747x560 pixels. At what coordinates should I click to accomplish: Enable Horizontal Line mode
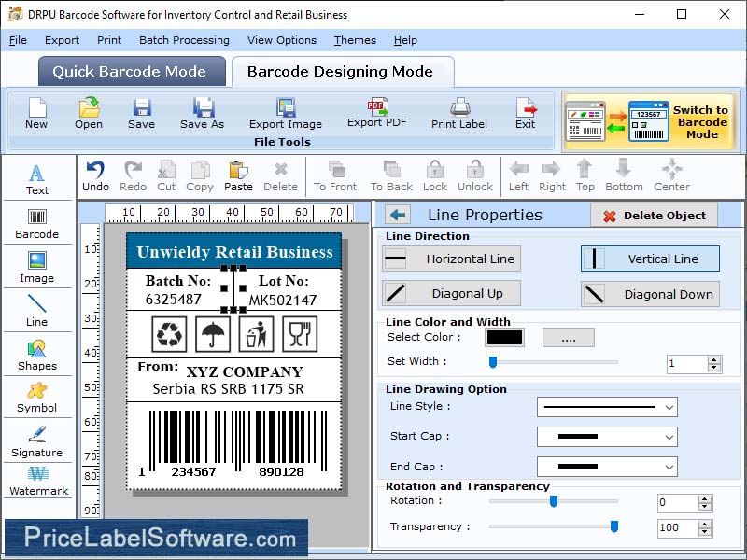451,259
